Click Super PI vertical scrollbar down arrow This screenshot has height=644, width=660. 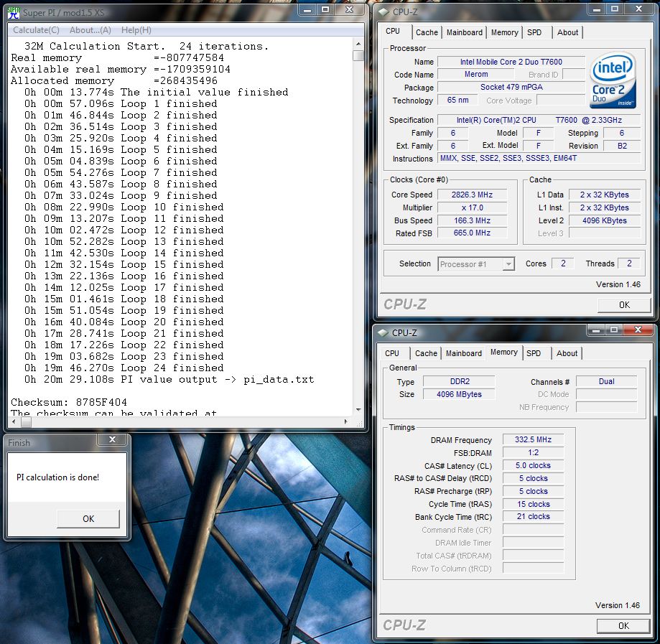coord(358,410)
